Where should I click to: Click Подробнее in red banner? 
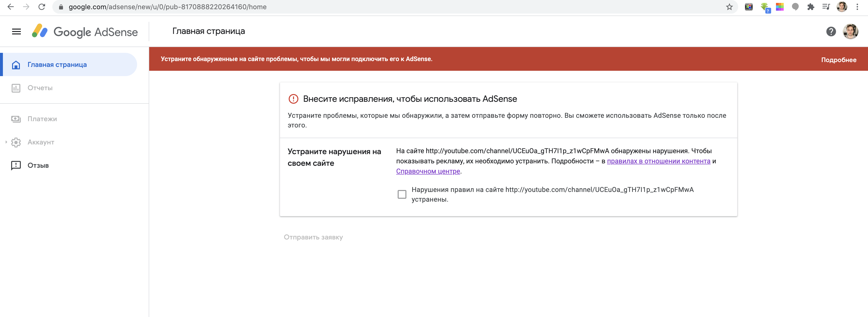(x=838, y=60)
